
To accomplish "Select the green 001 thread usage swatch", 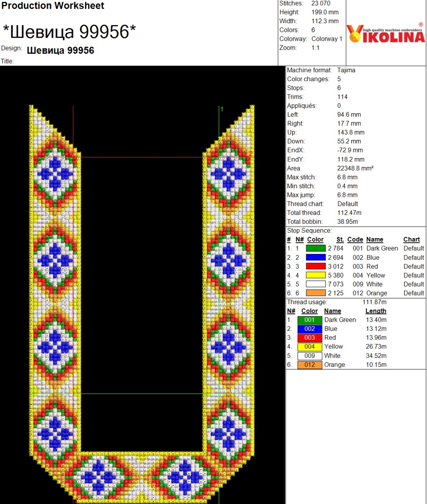I will point(309,320).
